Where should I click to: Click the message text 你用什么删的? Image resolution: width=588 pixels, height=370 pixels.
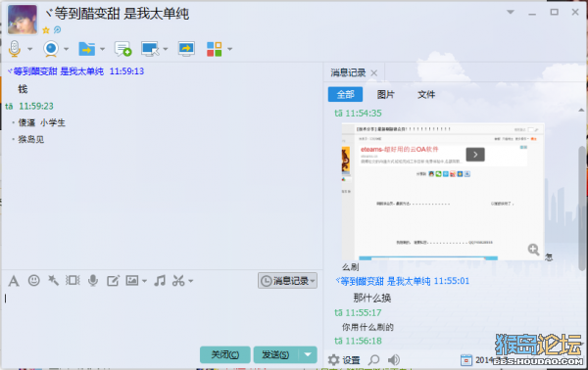367,327
